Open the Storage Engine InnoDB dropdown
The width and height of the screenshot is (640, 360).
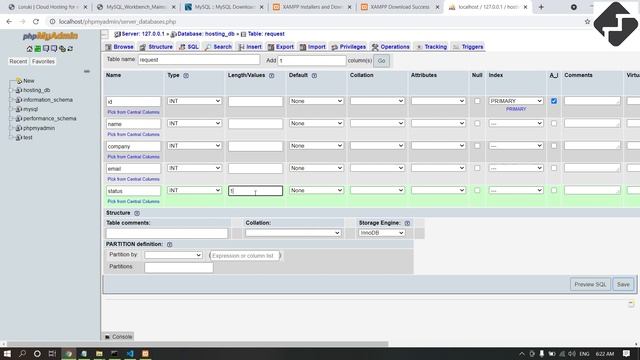pyautogui.click(x=382, y=233)
